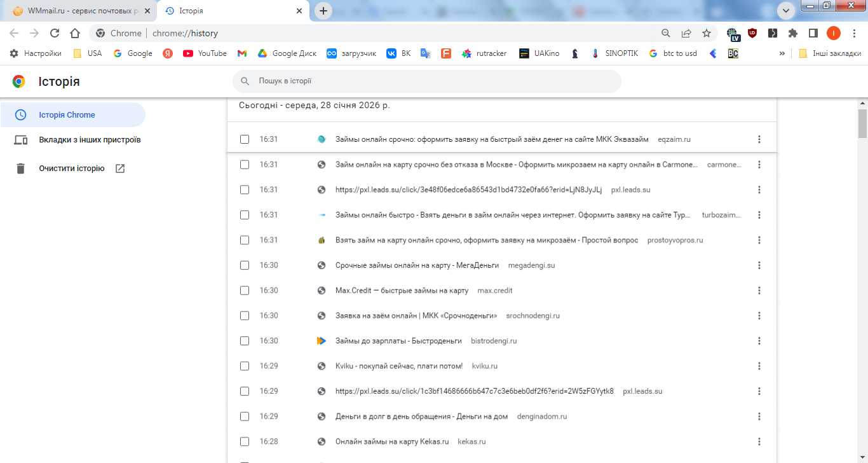Click the Пошук в історії search field
Image resolution: width=868 pixels, height=463 pixels.
[427, 81]
